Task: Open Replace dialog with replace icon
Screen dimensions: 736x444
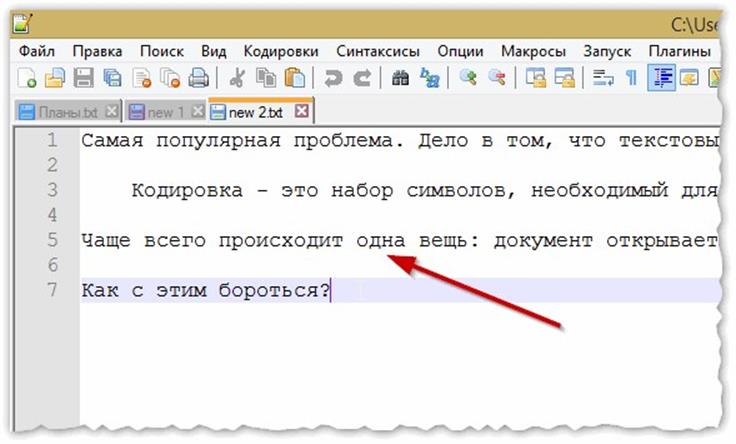Action: coord(429,78)
